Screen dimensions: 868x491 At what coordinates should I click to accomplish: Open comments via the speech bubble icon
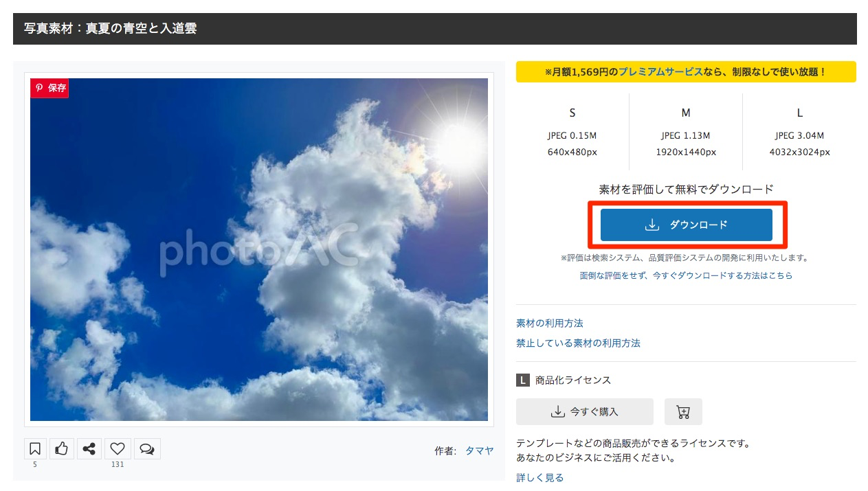point(147,448)
